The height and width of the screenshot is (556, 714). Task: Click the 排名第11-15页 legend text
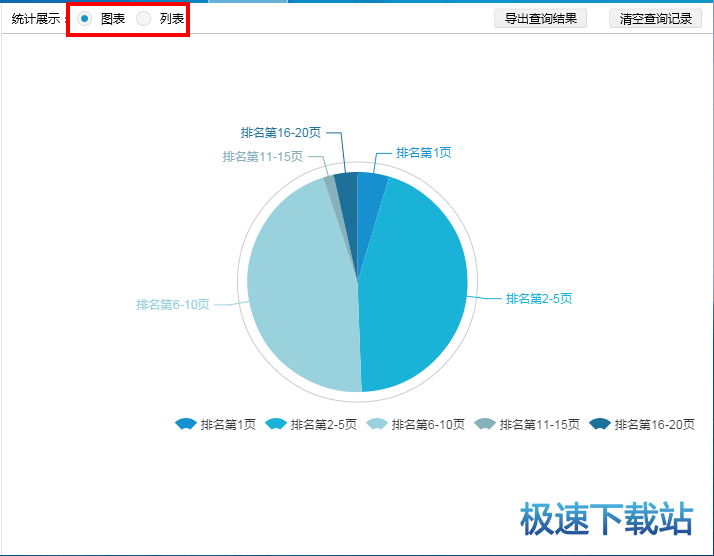coord(540,424)
